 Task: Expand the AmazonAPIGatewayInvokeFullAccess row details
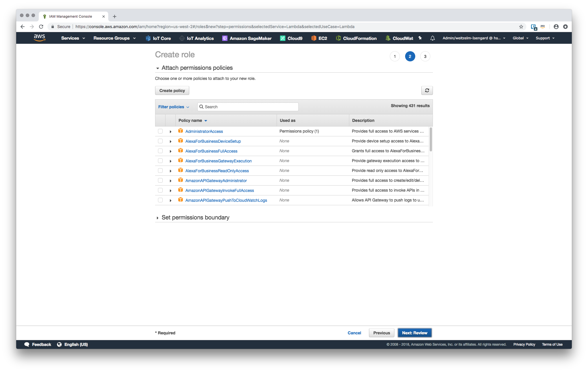pyautogui.click(x=170, y=190)
